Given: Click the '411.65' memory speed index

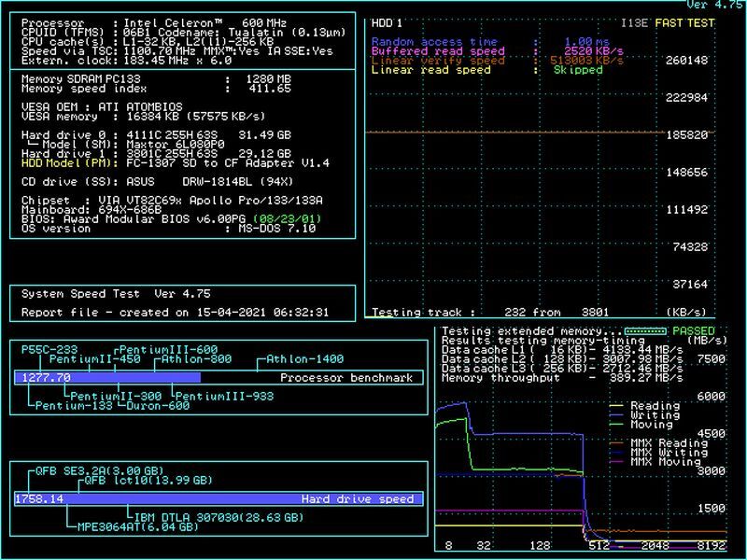Looking at the screenshot, I should (x=270, y=89).
